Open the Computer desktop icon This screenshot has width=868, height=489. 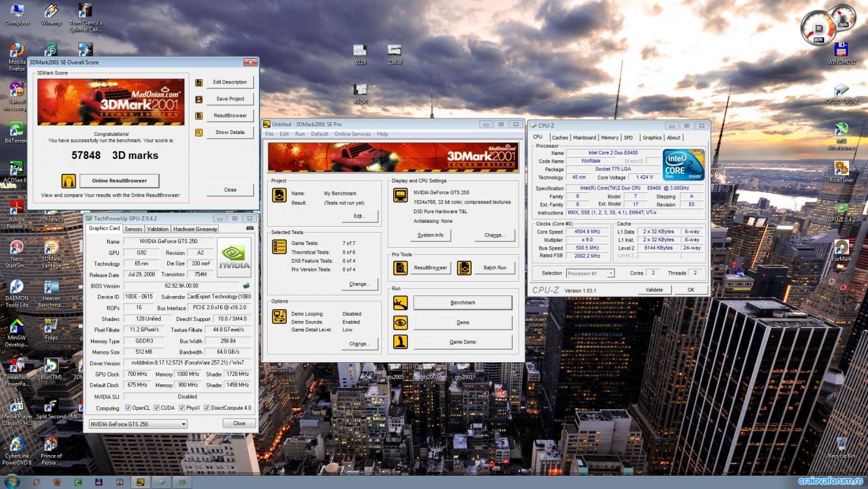pyautogui.click(x=17, y=14)
